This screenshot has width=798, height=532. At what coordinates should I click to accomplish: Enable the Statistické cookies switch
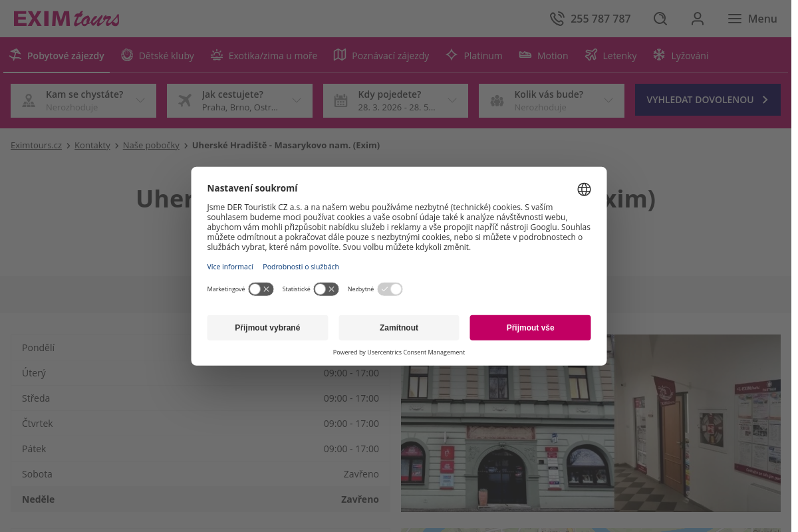pos(326,289)
